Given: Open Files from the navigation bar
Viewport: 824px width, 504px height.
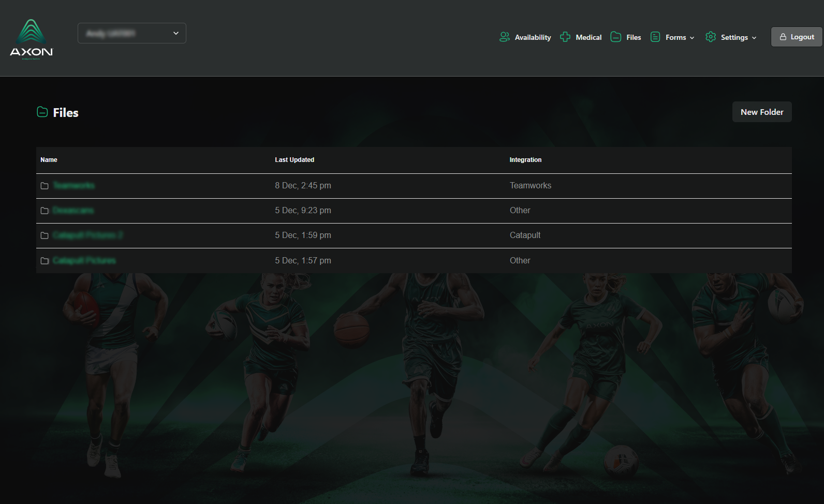Looking at the screenshot, I should (x=634, y=37).
